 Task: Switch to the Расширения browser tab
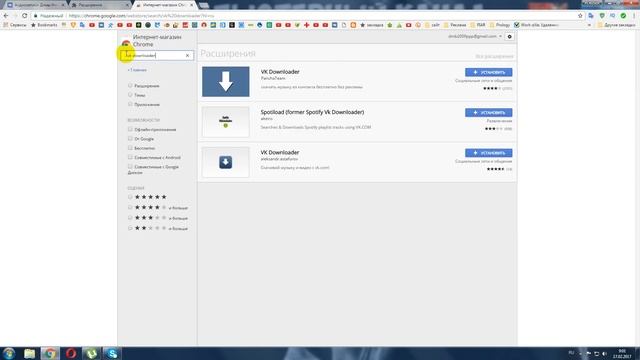99,5
